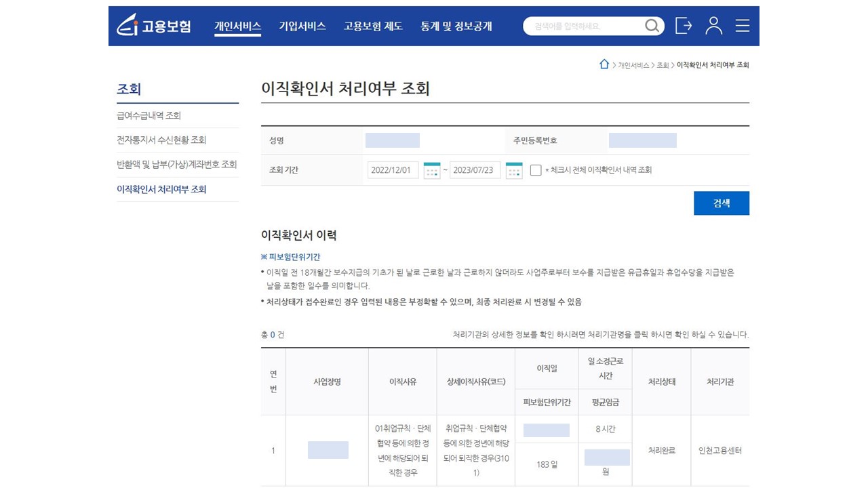Click the 조회 breadcrumb link

click(663, 65)
